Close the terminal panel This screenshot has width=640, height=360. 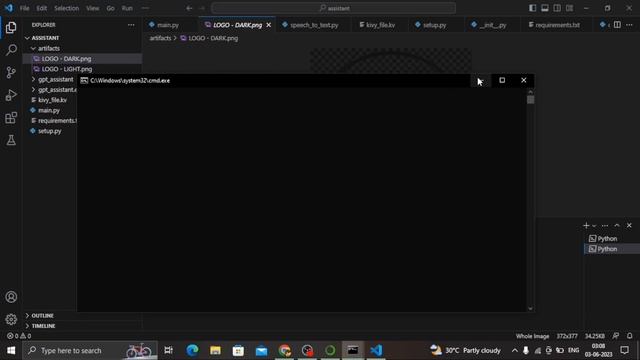[629, 225]
